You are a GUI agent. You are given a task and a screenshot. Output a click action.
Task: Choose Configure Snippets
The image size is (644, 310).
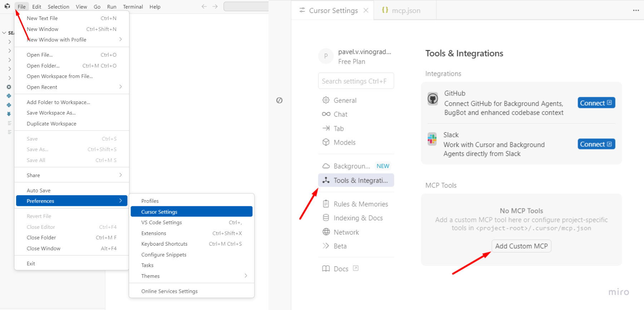click(x=192, y=255)
